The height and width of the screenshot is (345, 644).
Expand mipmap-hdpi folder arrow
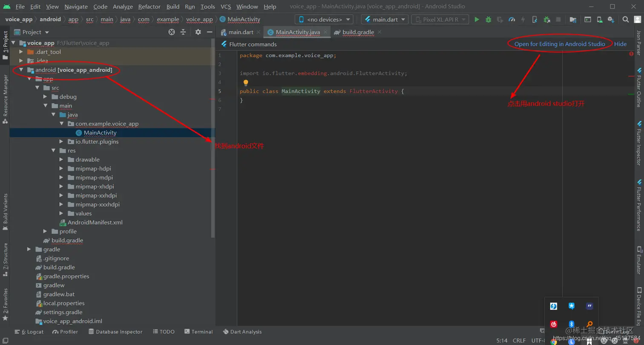pyautogui.click(x=62, y=168)
